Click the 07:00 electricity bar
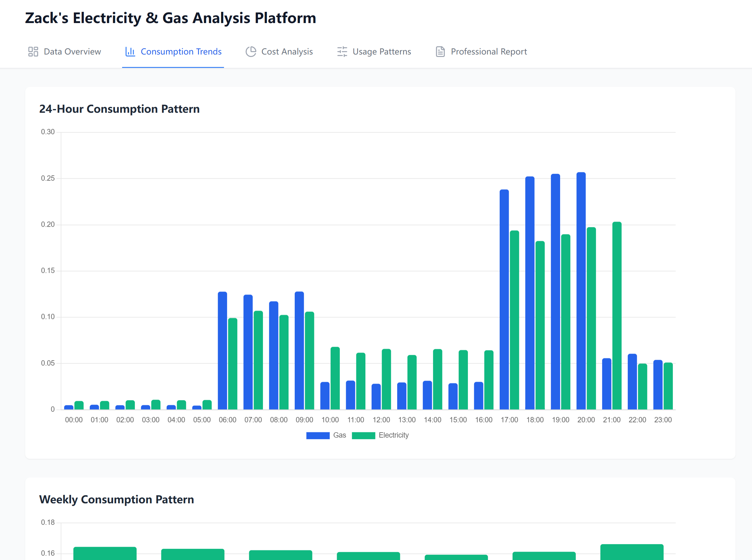 pos(258,360)
